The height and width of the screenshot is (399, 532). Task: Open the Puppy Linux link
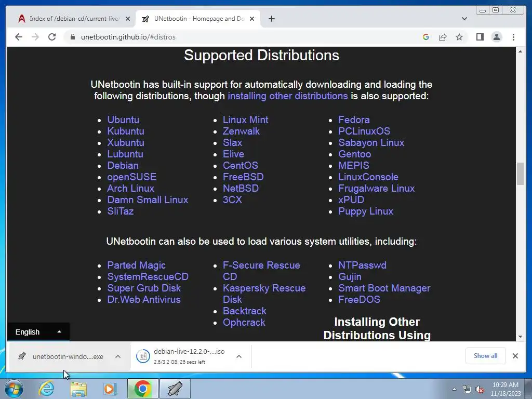(366, 211)
